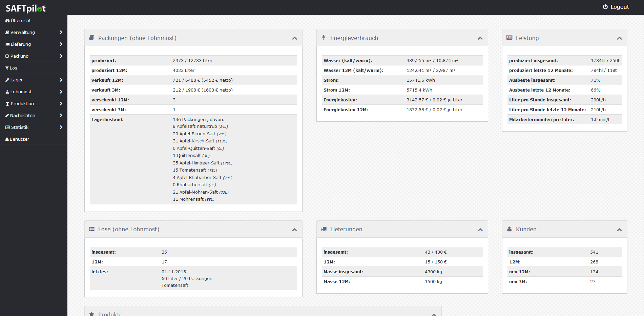Collapse the Lieferungen panel

point(480,230)
